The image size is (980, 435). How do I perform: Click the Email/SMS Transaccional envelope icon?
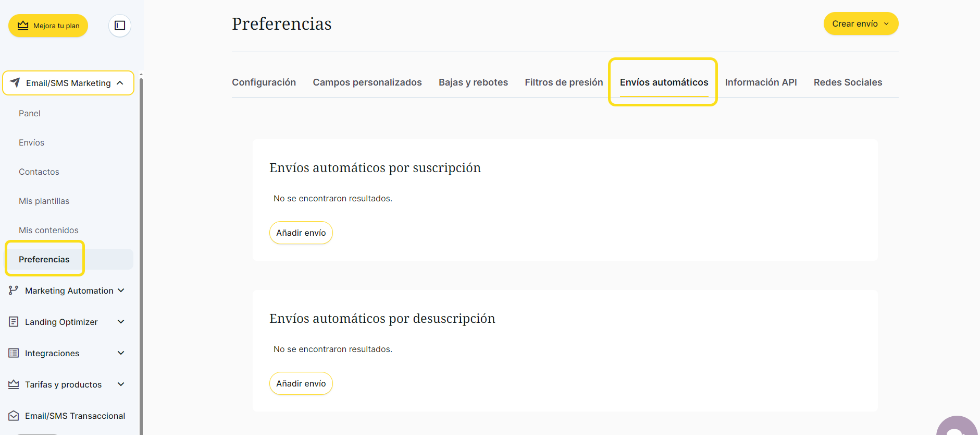point(14,416)
